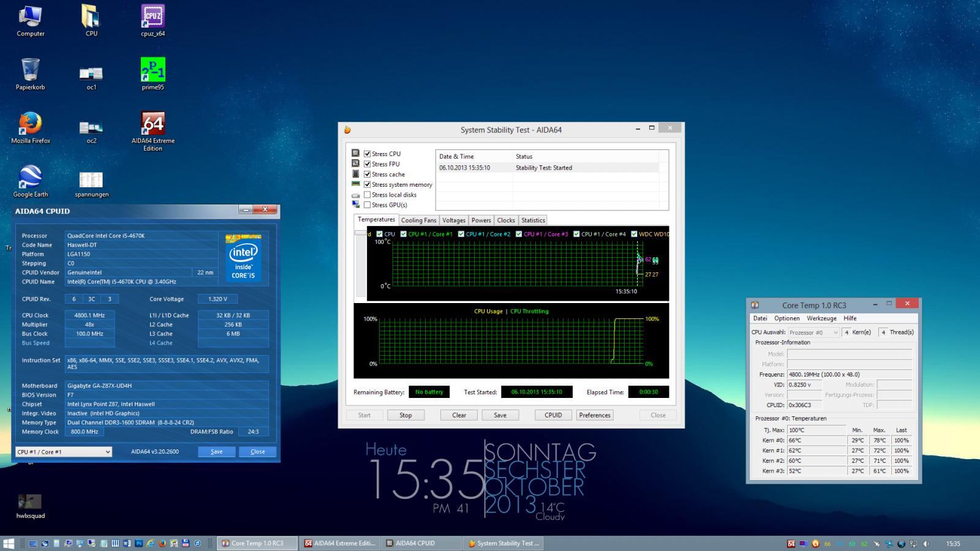Switch to the Cooling Fans tab
The height and width of the screenshot is (551, 980).
pyautogui.click(x=418, y=220)
